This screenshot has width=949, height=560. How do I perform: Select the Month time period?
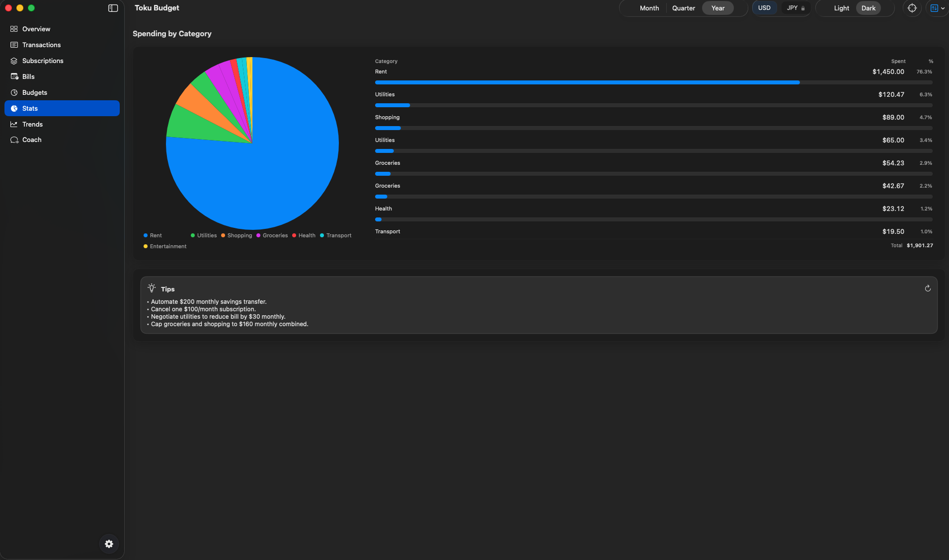pos(648,8)
